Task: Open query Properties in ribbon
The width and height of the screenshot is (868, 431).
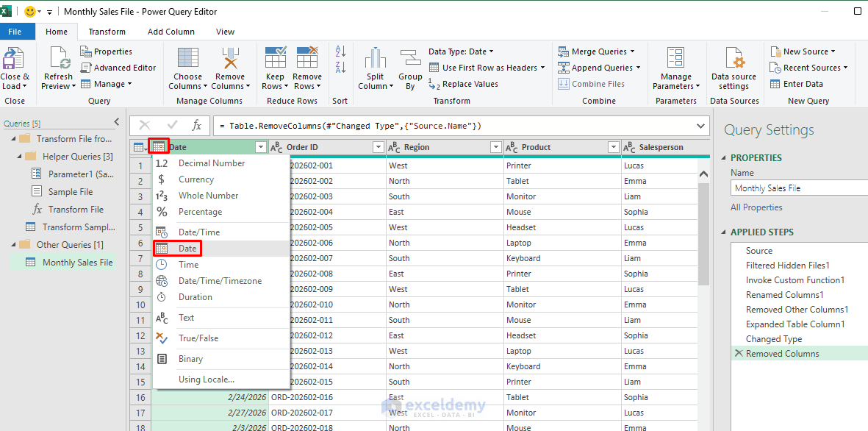Action: click(107, 51)
